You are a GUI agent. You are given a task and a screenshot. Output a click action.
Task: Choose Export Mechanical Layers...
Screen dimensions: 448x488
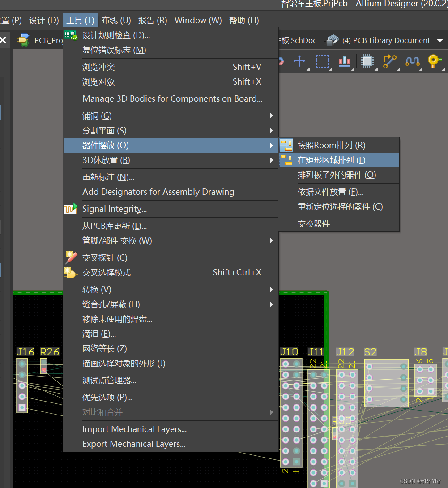click(171, 444)
